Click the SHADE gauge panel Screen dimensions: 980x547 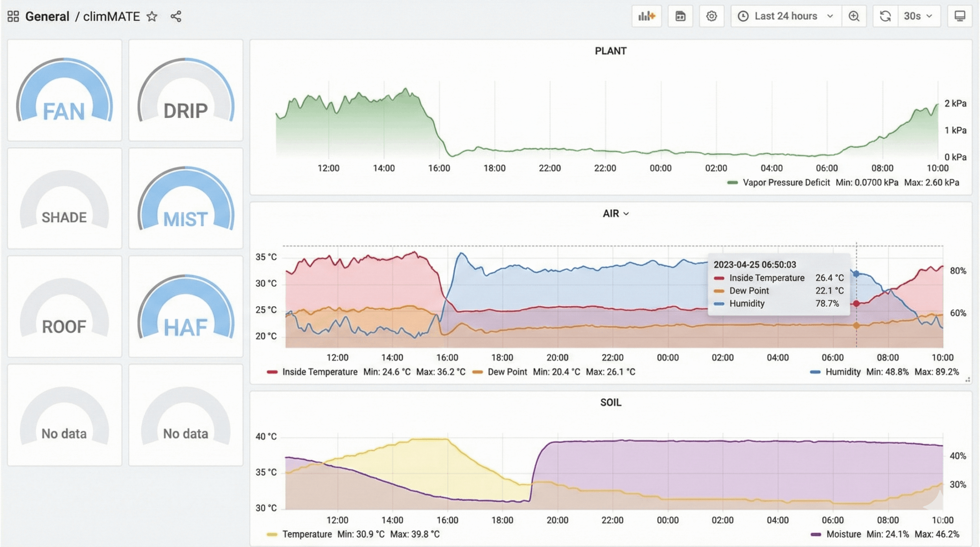click(x=64, y=199)
